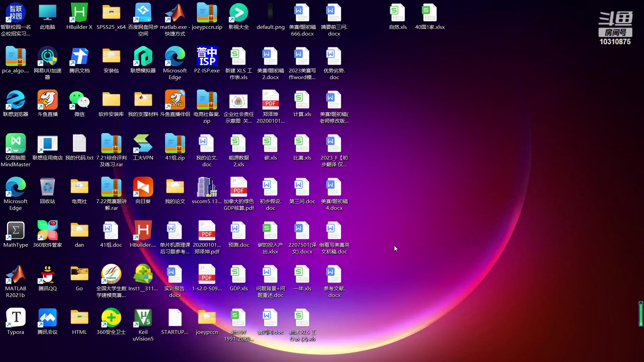Screen dimensions: 644x362
Task: Open the 腾讯QQ icon
Action: click(x=47, y=278)
